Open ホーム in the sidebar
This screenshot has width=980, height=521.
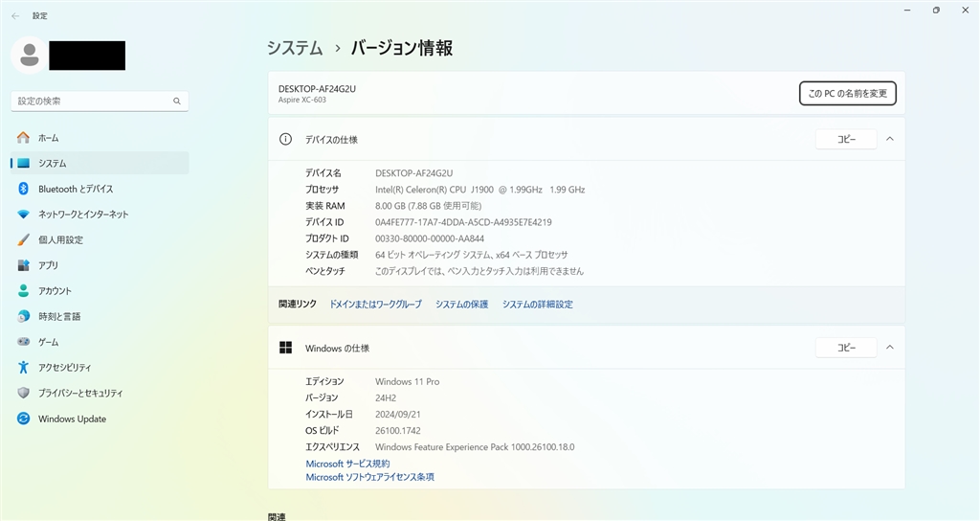coord(100,138)
